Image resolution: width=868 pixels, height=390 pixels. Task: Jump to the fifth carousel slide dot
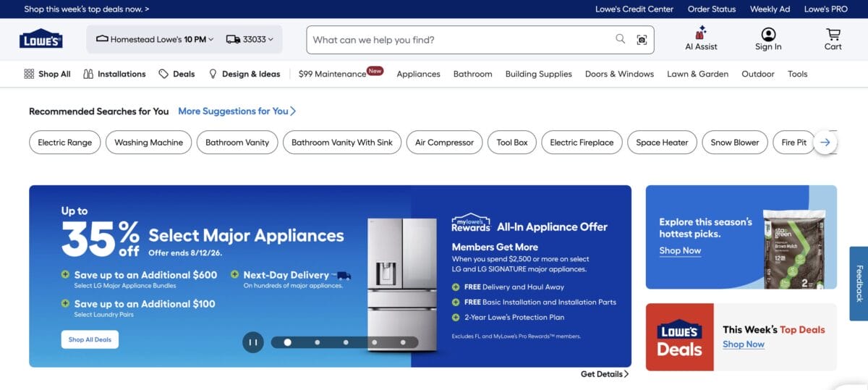403,342
